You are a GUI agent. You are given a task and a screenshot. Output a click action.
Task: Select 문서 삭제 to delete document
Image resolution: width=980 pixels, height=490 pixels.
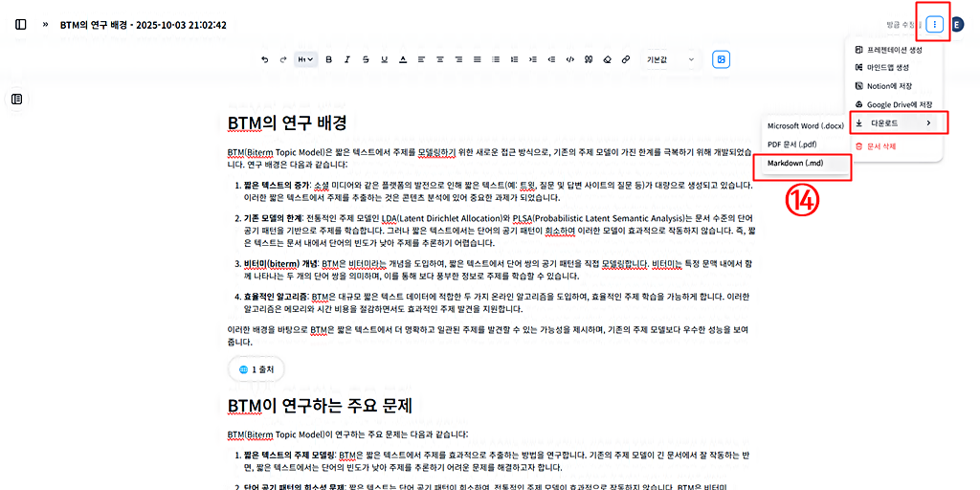point(896,146)
